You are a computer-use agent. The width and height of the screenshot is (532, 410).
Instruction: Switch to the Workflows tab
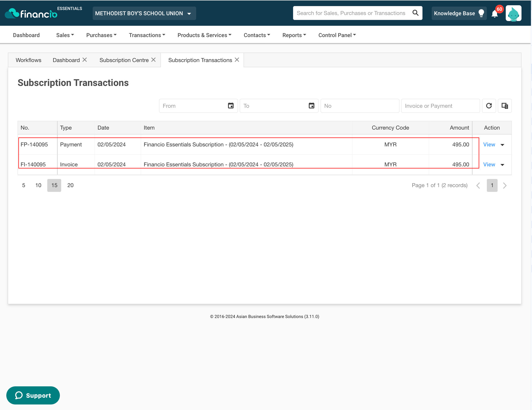tap(28, 60)
